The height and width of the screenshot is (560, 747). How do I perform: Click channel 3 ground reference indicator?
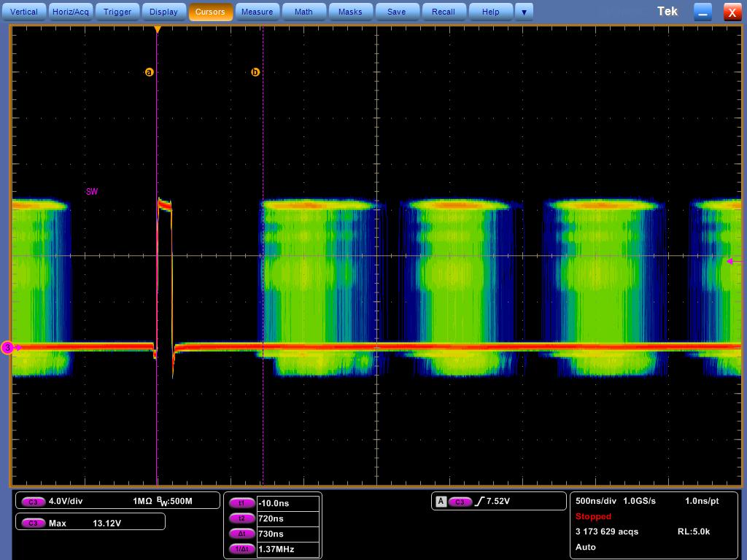(x=9, y=348)
